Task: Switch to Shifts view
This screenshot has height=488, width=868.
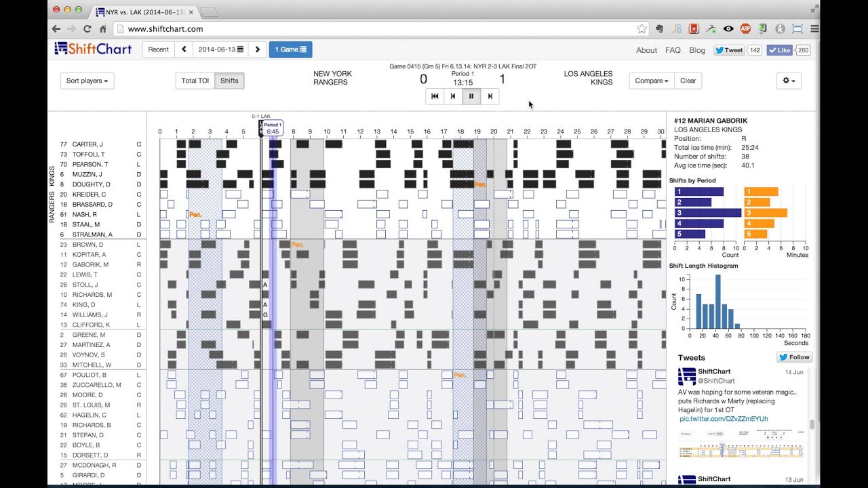Action: coord(229,81)
